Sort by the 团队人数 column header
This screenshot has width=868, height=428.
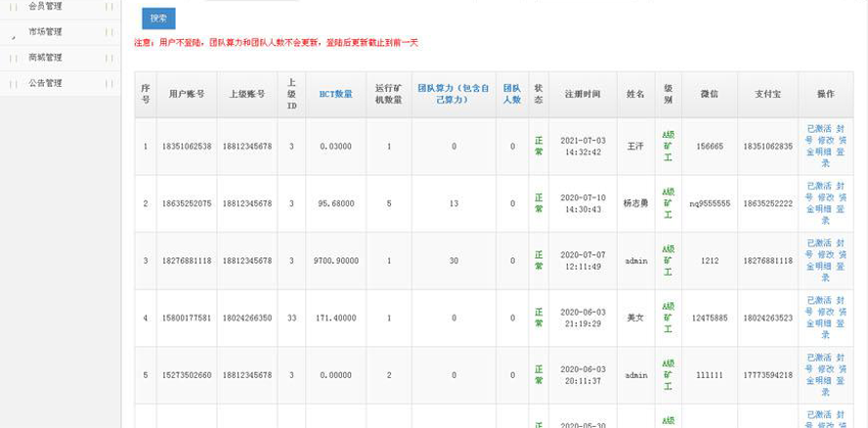pos(512,94)
